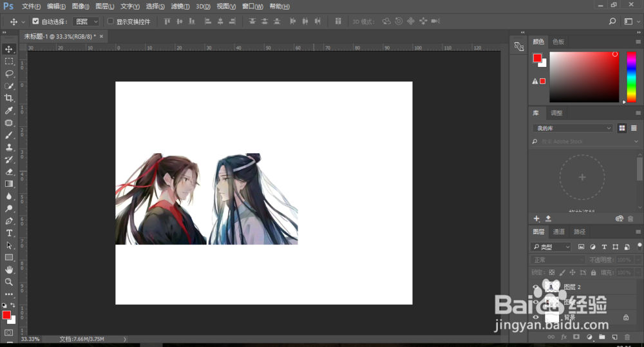Image resolution: width=644 pixels, height=347 pixels.
Task: Open the 滤镜(T) menu
Action: tap(180, 6)
